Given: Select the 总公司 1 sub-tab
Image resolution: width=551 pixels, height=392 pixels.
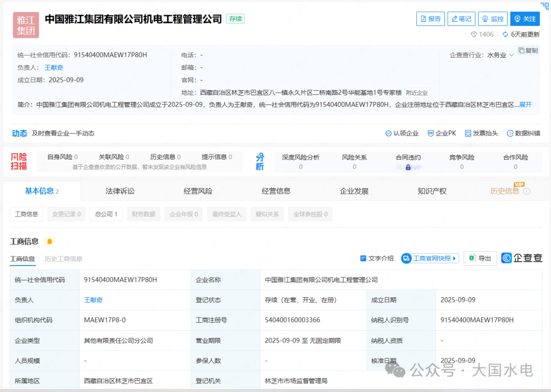Looking at the screenshot, I should pos(106,214).
